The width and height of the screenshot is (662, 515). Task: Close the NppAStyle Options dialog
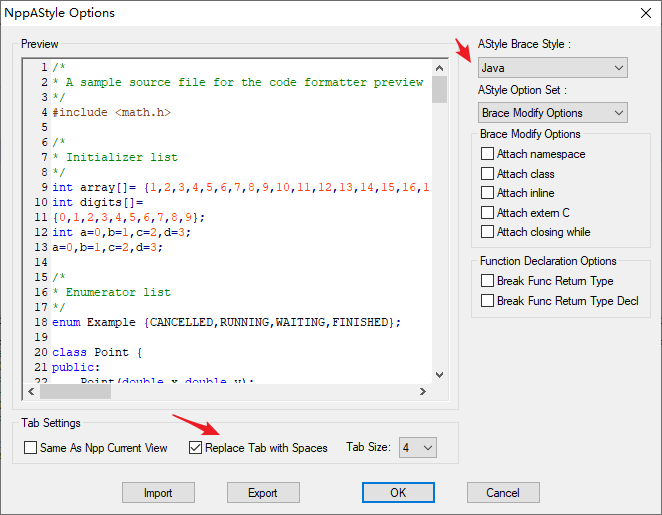646,13
